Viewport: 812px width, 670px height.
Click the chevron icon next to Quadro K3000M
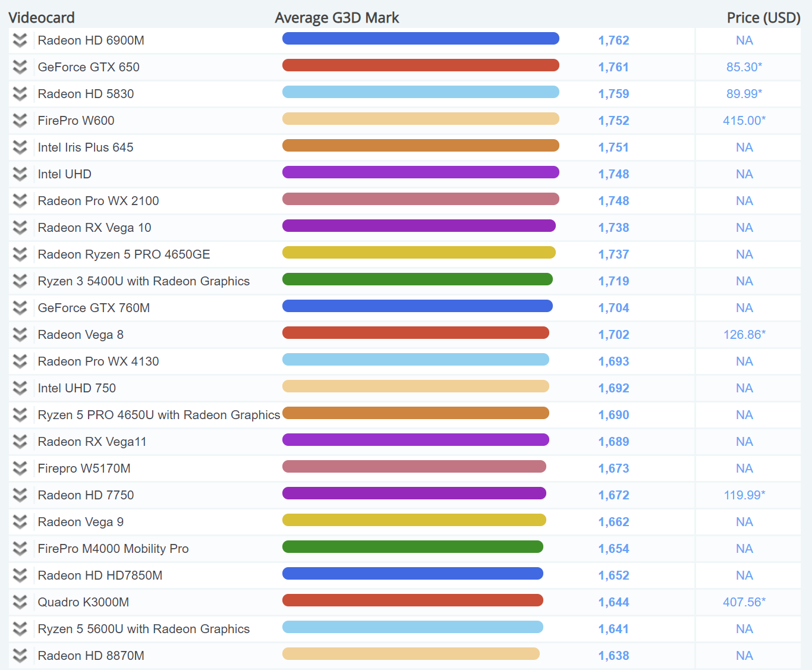pos(20,602)
